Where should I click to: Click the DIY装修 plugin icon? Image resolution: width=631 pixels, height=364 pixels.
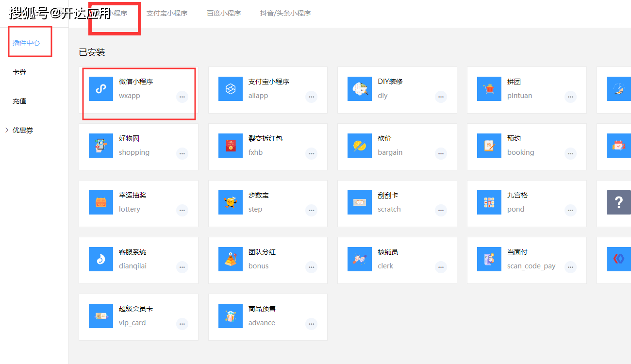pos(360,89)
